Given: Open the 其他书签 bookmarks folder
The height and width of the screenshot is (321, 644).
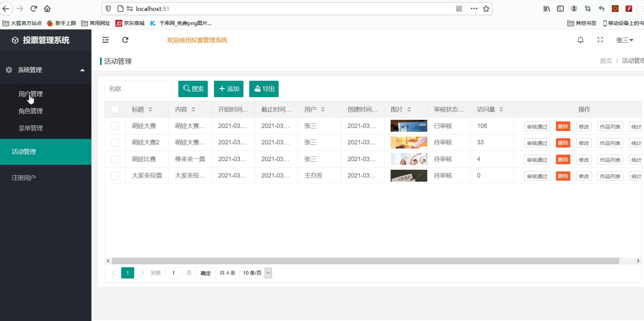Looking at the screenshot, I should coord(582,23).
